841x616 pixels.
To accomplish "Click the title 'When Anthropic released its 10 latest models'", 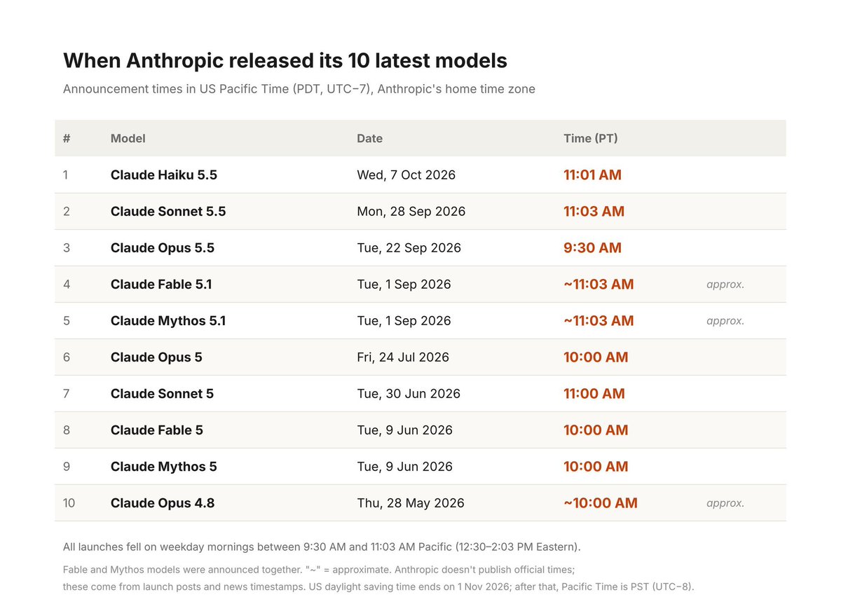I will (285, 61).
